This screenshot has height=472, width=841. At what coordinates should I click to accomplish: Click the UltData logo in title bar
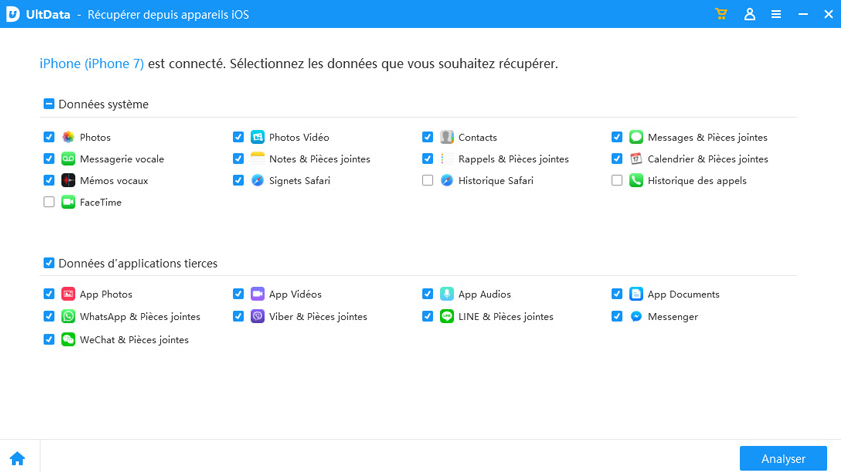click(15, 14)
